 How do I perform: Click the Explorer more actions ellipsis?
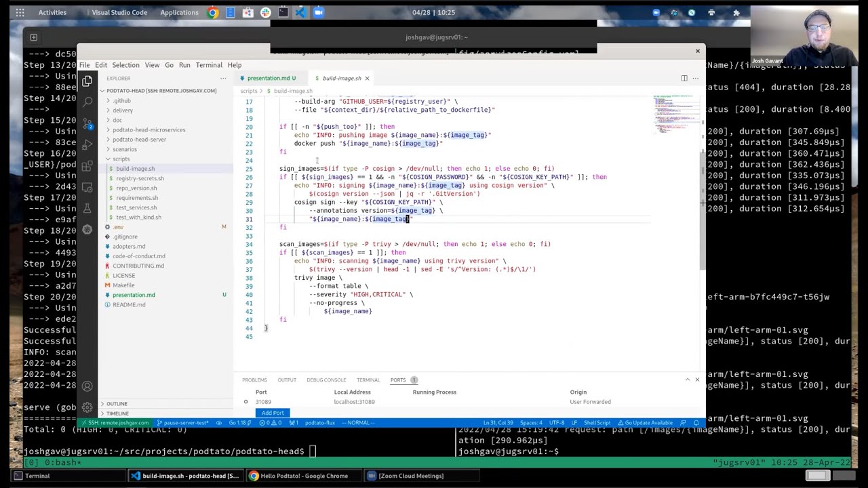click(x=223, y=79)
